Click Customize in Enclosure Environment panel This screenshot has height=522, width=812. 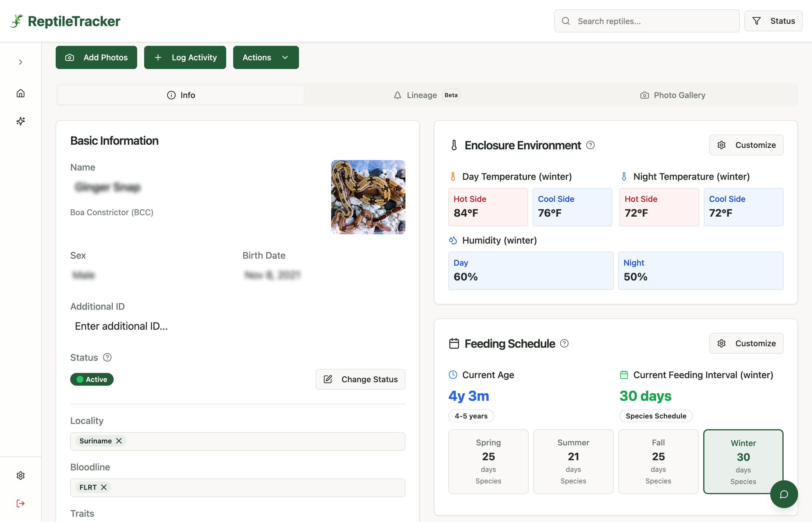click(746, 145)
